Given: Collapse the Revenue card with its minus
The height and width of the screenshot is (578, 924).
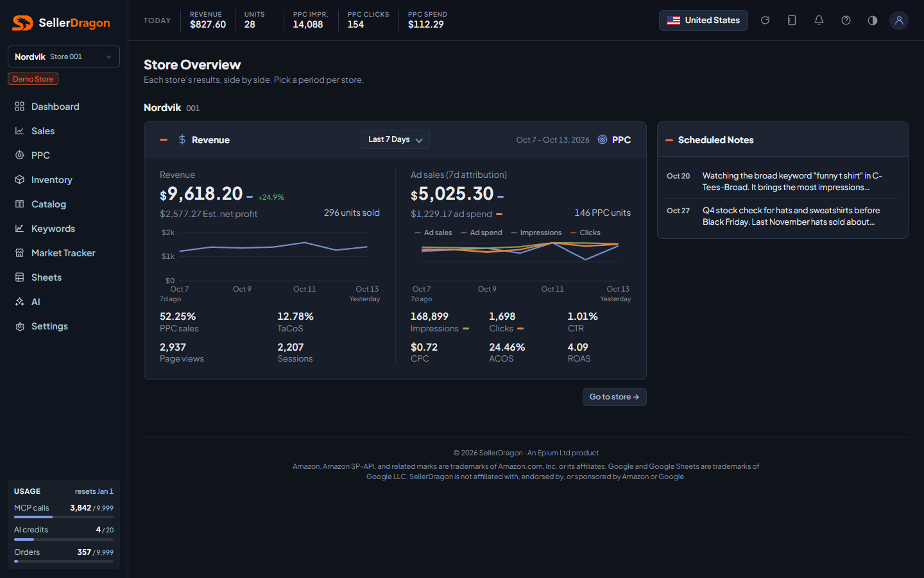Looking at the screenshot, I should pyautogui.click(x=164, y=139).
